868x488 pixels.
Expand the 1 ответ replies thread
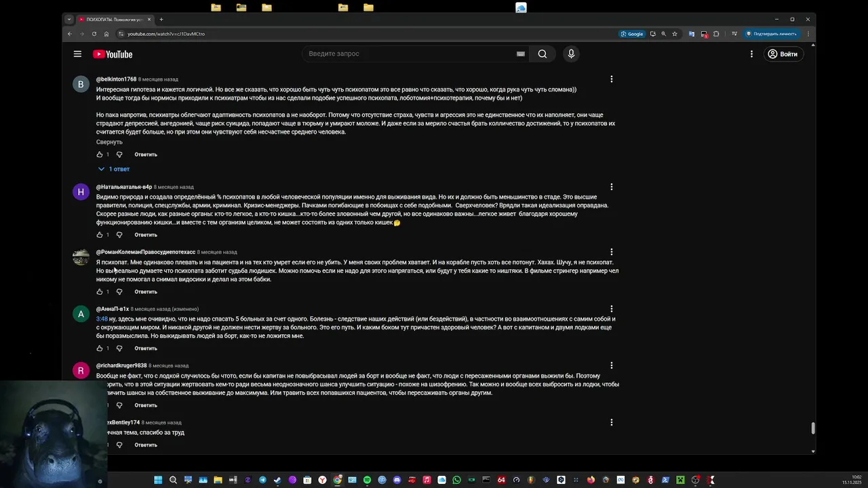114,169
